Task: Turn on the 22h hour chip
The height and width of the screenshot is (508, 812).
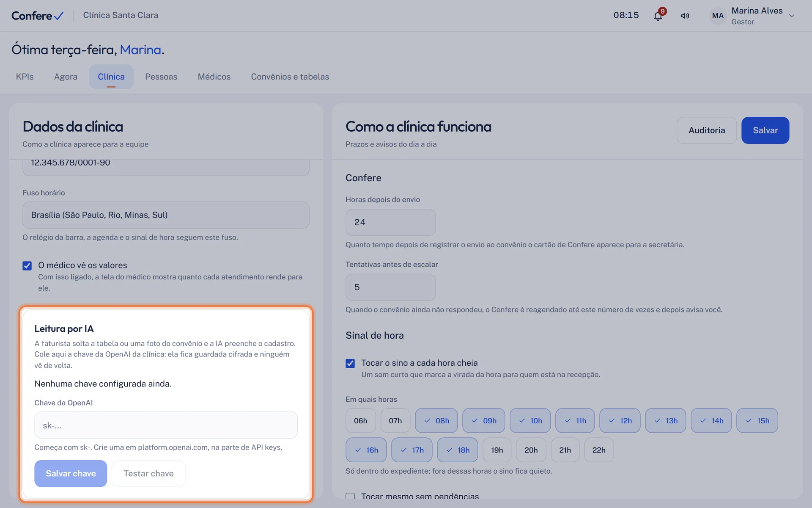Action: click(x=599, y=450)
